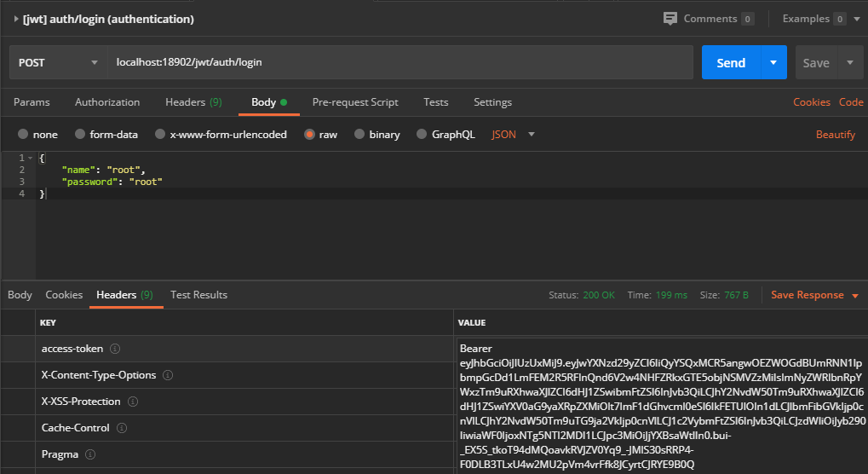Image resolution: width=868 pixels, height=474 pixels.
Task: Open the Send button dropdown arrow
Action: (774, 62)
